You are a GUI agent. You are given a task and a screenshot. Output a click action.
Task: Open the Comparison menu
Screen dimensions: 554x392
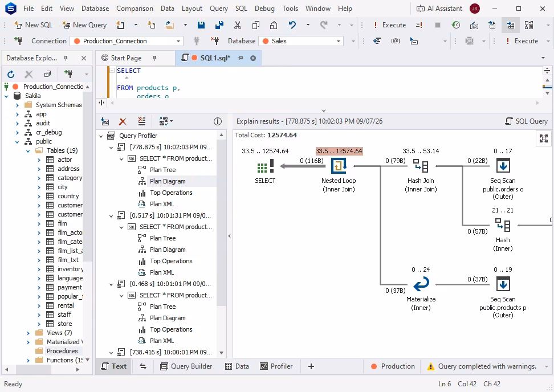point(135,9)
